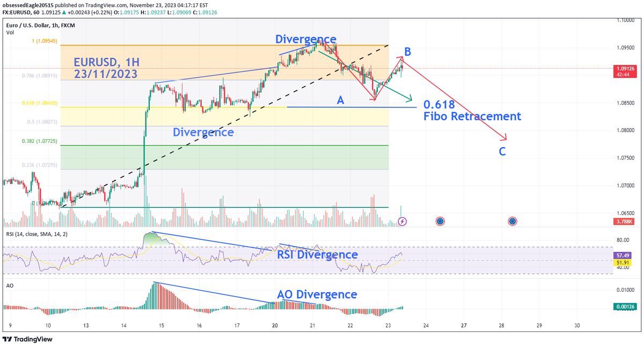The width and height of the screenshot is (644, 347).
Task: Select the RSI Divergence text annotation
Action: (x=317, y=255)
